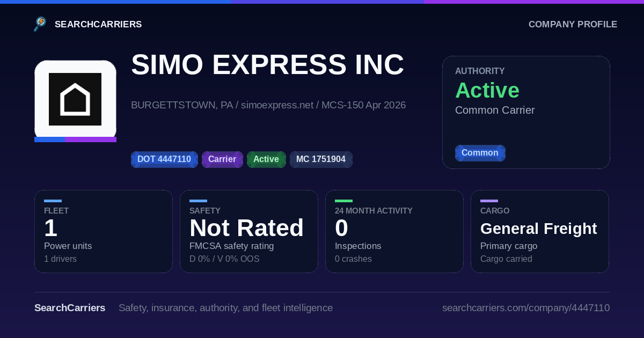Click the 1 drivers text
Image resolution: width=644 pixels, height=338 pixels.
coord(60,259)
